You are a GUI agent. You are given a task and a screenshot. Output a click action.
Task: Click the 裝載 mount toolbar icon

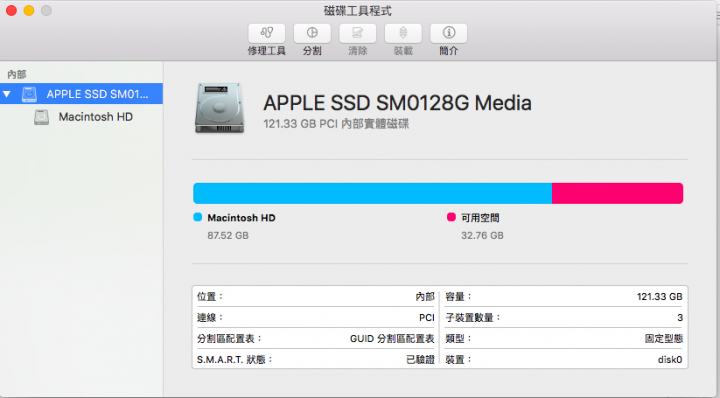(x=403, y=34)
